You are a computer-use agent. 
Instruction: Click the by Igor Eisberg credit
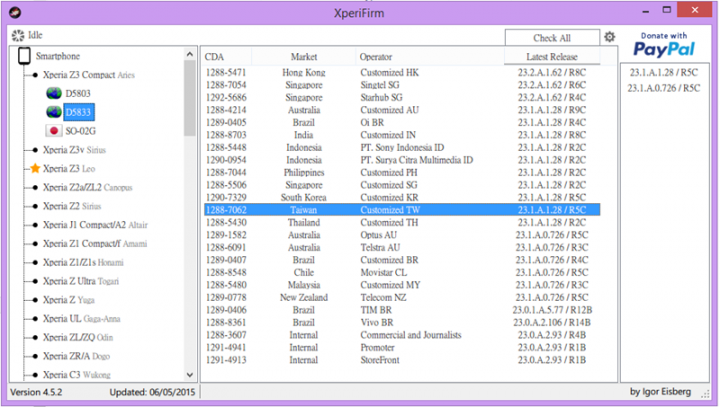coord(660,391)
